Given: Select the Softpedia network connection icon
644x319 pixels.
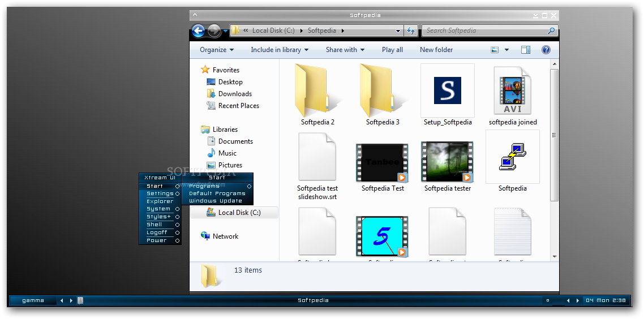Looking at the screenshot, I should [x=513, y=157].
